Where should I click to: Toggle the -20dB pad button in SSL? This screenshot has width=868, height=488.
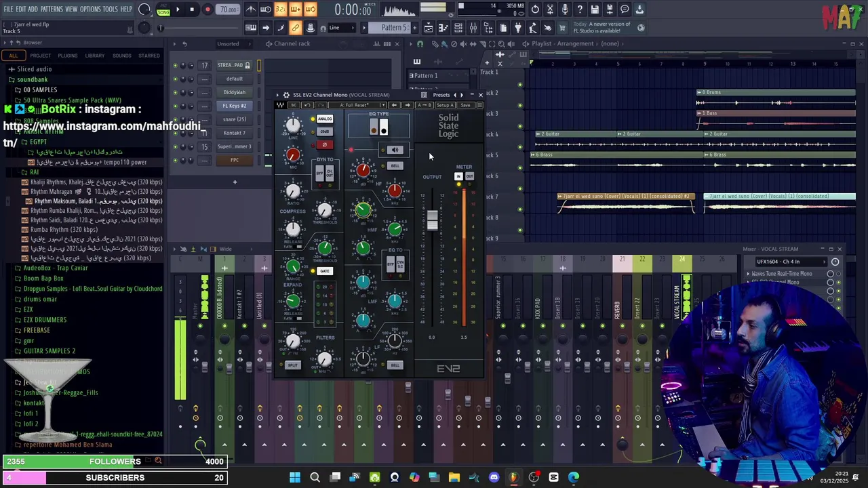point(325,131)
